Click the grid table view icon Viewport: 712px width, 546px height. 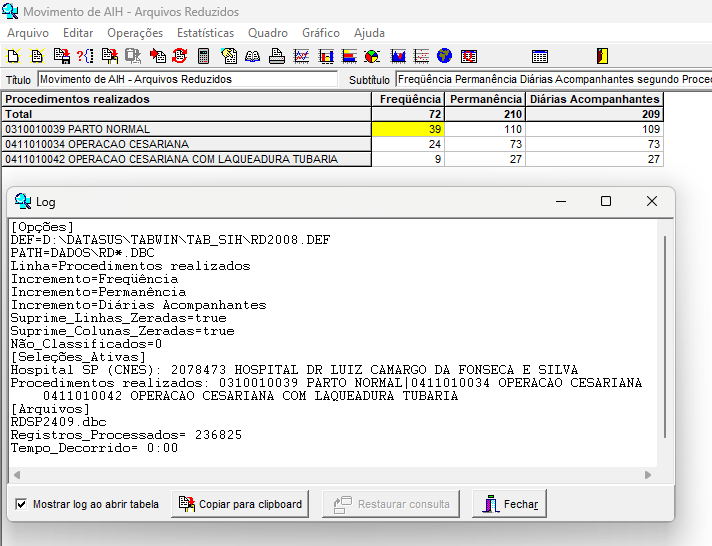tap(539, 56)
